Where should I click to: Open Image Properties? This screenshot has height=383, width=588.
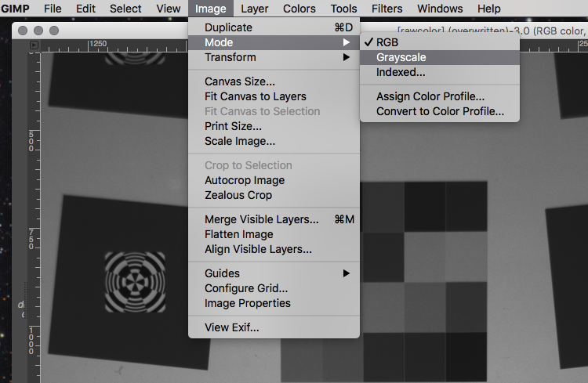click(x=274, y=303)
